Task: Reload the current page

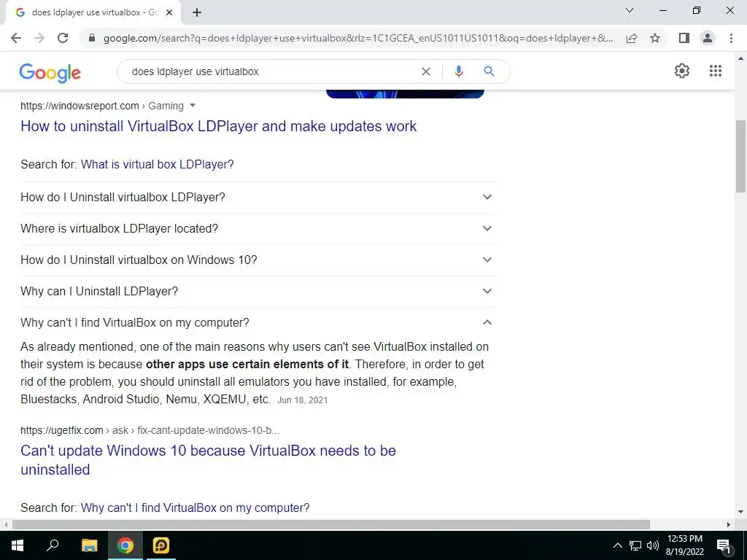Action: point(63,38)
